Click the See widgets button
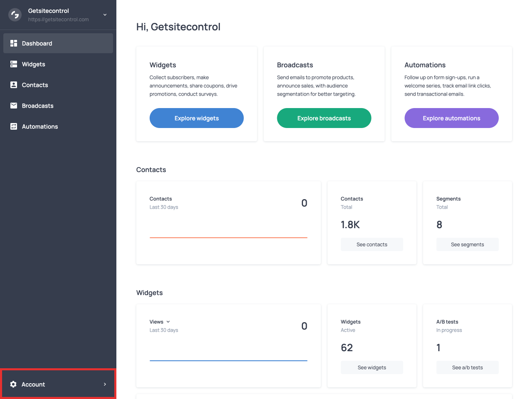 point(372,367)
